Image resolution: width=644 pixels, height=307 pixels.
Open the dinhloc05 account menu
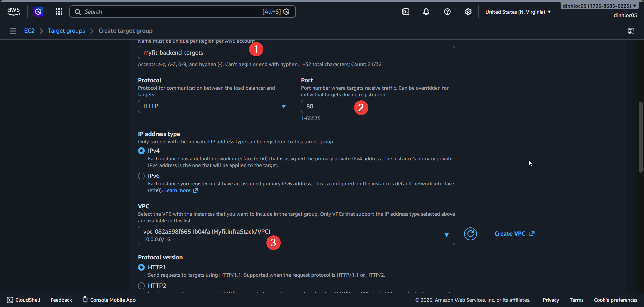tap(599, 5)
